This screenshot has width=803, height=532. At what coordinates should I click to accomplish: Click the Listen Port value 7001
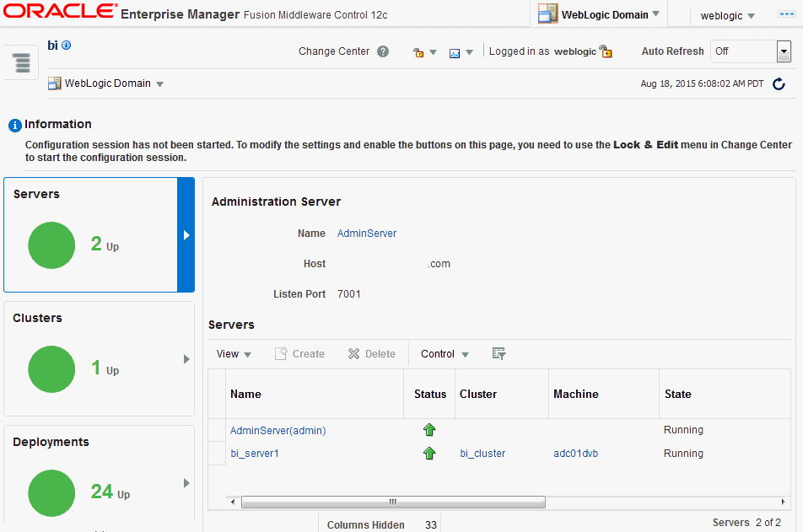348,294
